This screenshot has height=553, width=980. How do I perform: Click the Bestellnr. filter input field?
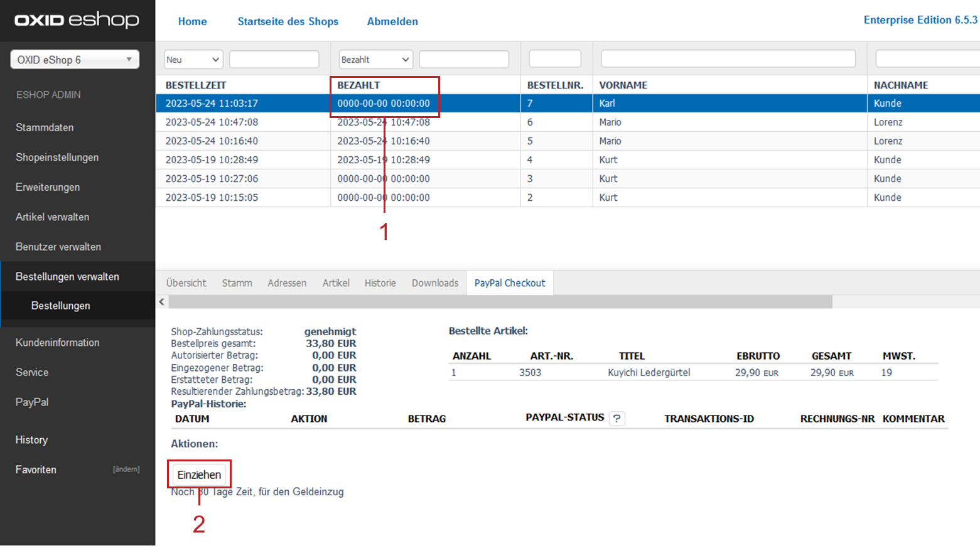555,59
